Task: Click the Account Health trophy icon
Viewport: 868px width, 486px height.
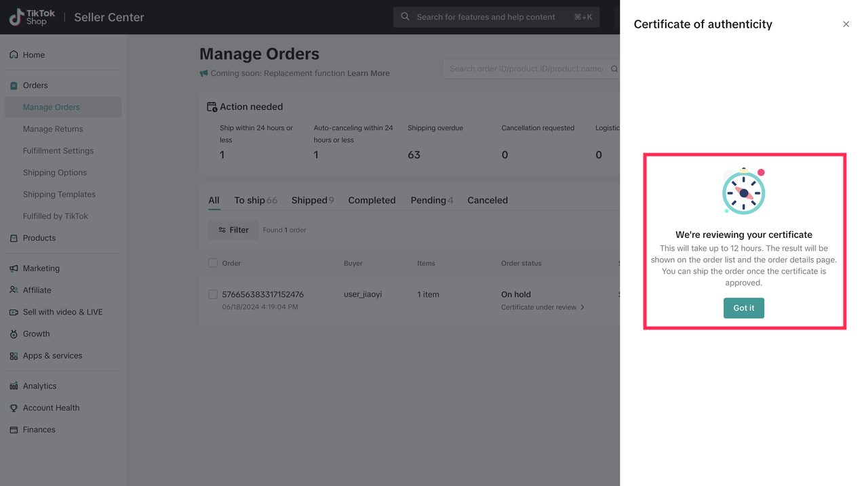Action: (14, 408)
